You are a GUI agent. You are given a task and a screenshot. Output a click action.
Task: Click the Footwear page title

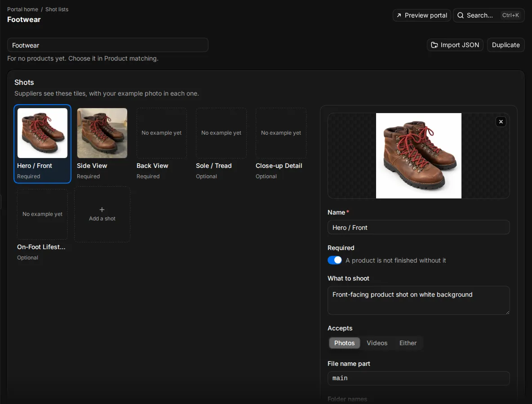pyautogui.click(x=24, y=20)
